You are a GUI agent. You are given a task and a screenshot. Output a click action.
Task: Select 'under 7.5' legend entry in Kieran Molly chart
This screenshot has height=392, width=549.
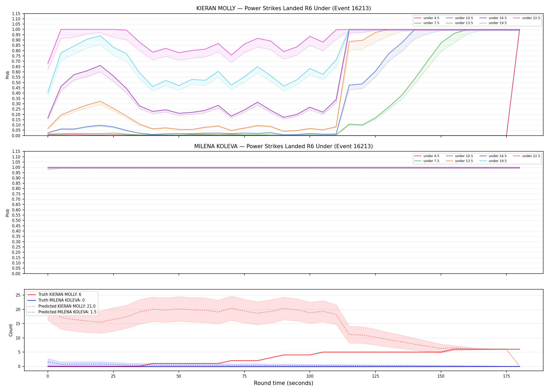427,23
